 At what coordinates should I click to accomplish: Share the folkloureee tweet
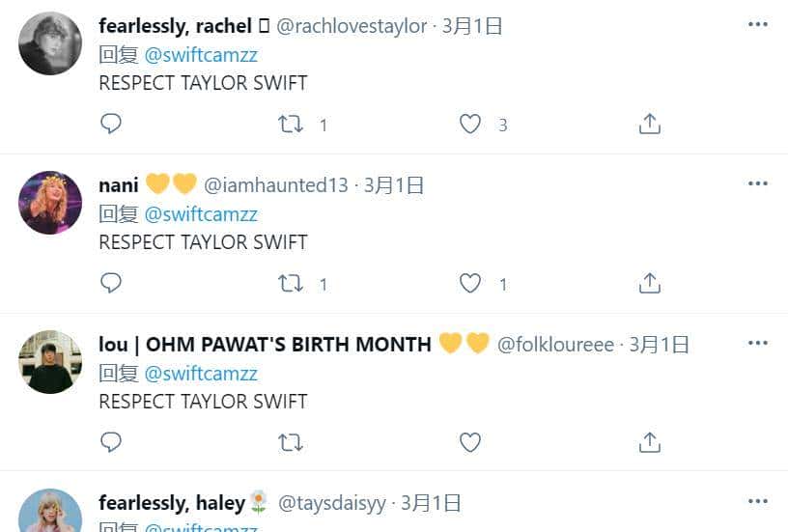pos(650,442)
